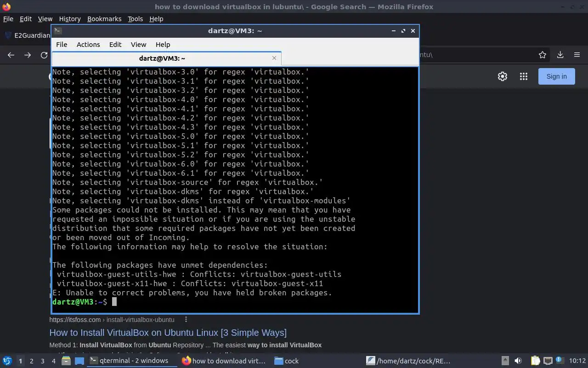Viewport: 588px width, 368px height.
Task: Open 'How to Install VirtualBox on Ubuntu' link
Action: [168, 332]
